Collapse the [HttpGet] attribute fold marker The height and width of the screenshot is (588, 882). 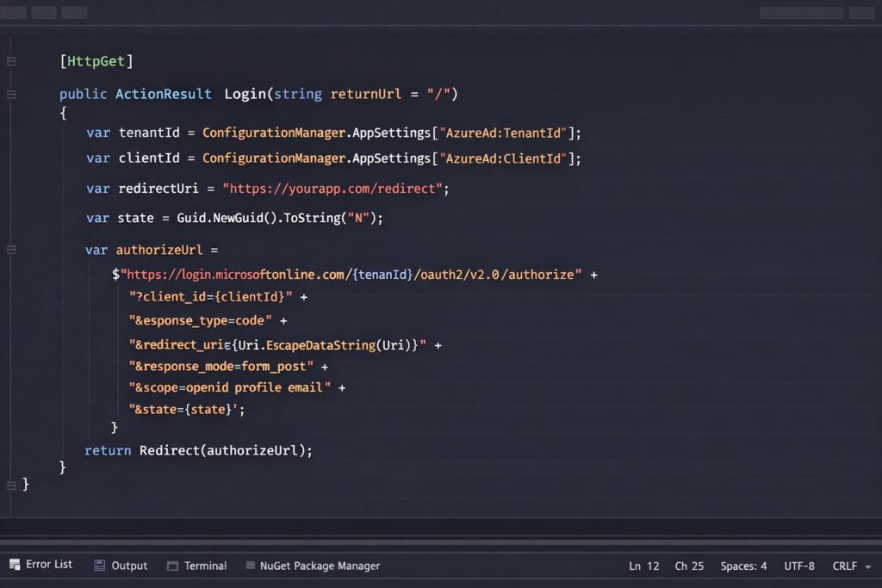click(11, 61)
